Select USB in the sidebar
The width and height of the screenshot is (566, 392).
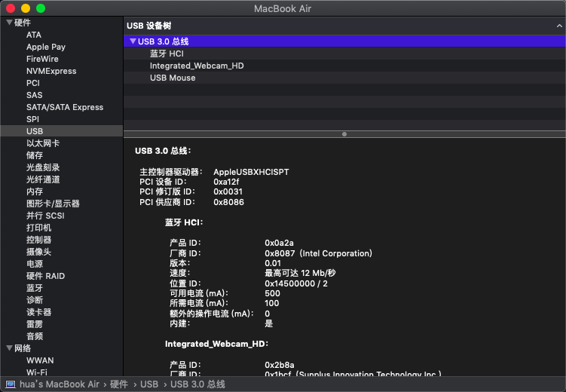[61, 131]
